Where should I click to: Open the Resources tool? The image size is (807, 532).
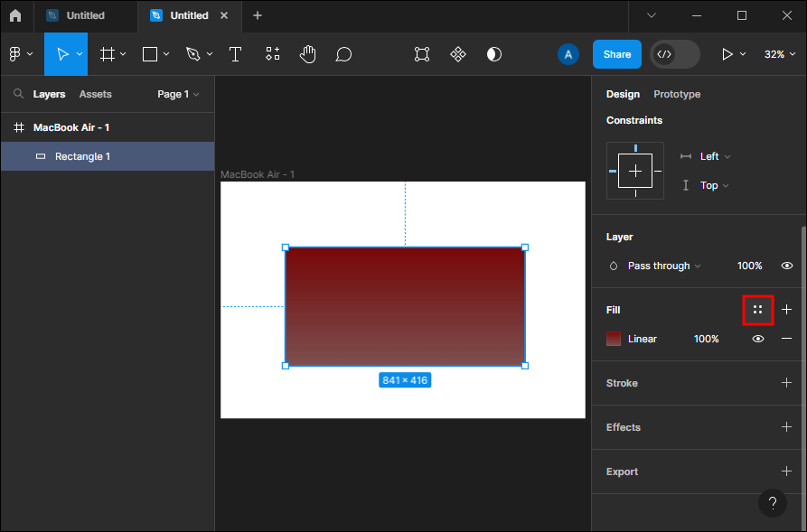pyautogui.click(x=273, y=54)
